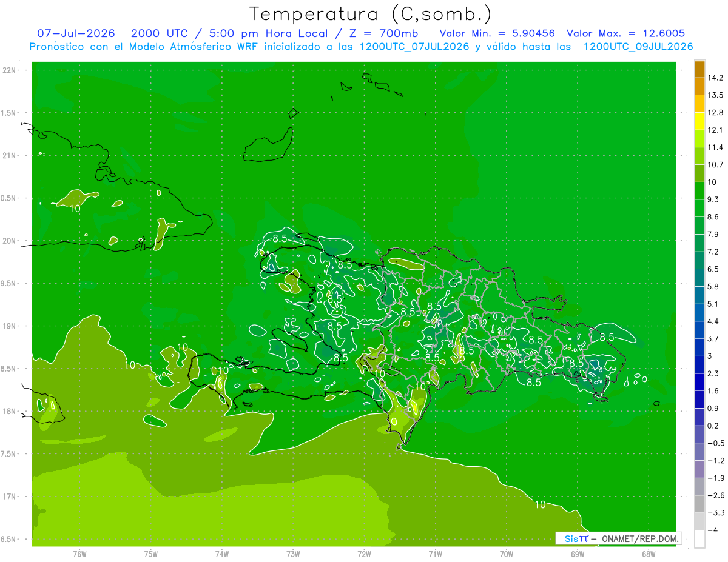Click the '72W' longitude label
The height and width of the screenshot is (562, 728).
coord(364,554)
